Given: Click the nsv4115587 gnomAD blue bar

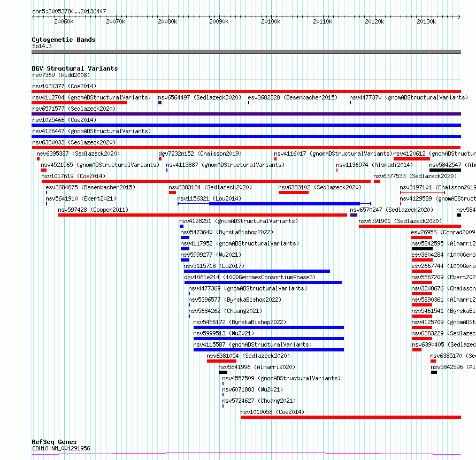Looking at the screenshot, I should pos(268,350).
